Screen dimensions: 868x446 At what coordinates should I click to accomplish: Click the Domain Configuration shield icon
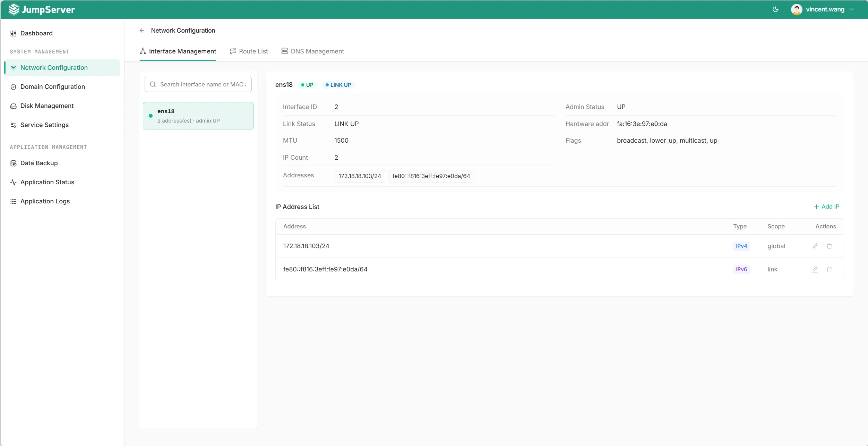coord(13,87)
